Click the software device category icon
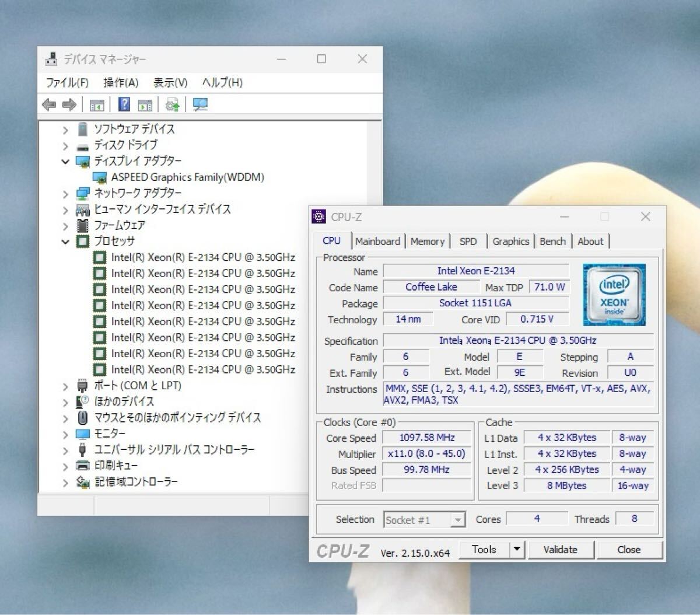The height and width of the screenshot is (615, 700). pos(82,129)
